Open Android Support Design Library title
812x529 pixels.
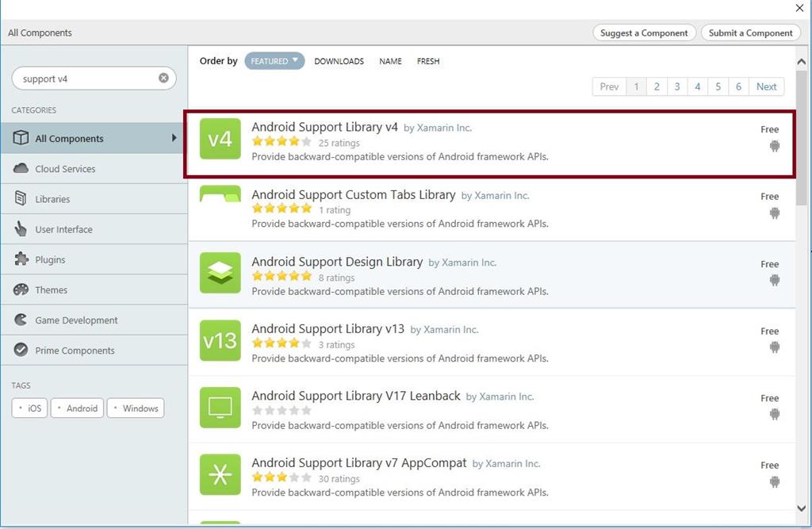coord(337,262)
